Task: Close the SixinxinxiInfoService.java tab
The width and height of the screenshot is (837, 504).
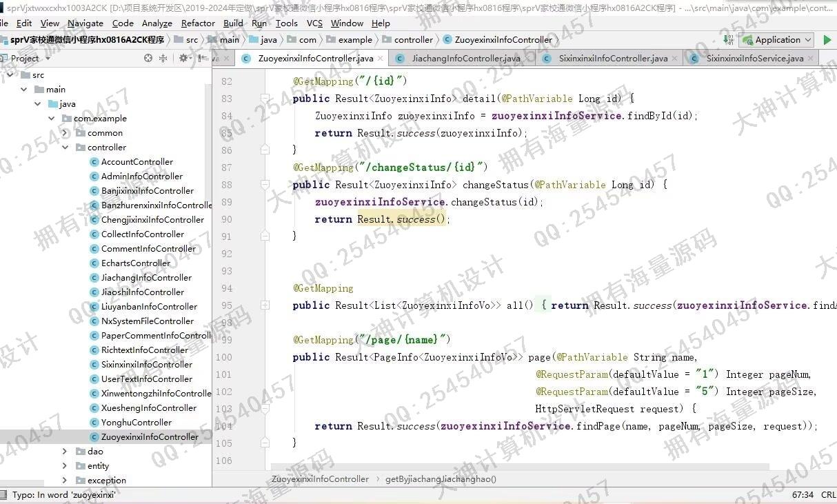Action: [811, 59]
